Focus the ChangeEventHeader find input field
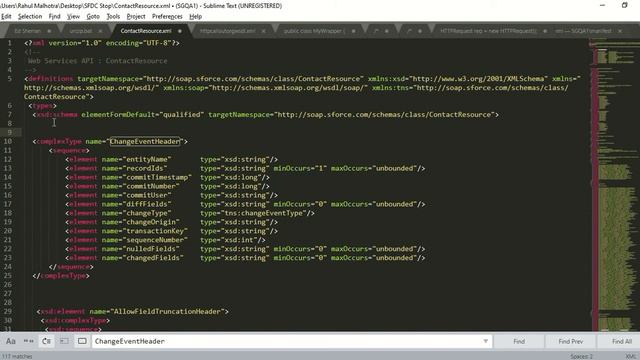 coord(287,341)
